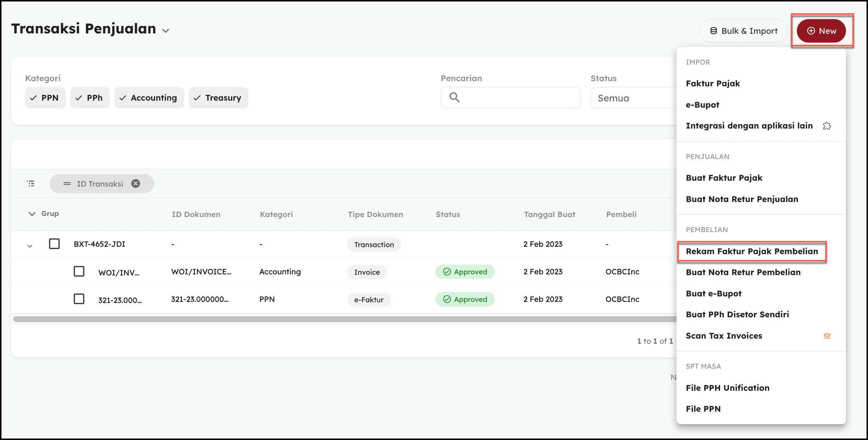This screenshot has width=868, height=440.
Task: Click the e-Faktur type badge
Action: click(x=369, y=300)
